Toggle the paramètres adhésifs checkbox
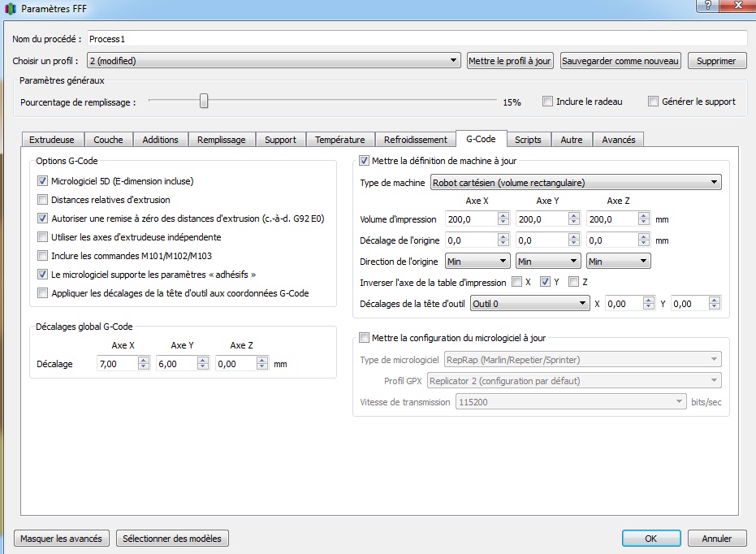 pyautogui.click(x=42, y=275)
